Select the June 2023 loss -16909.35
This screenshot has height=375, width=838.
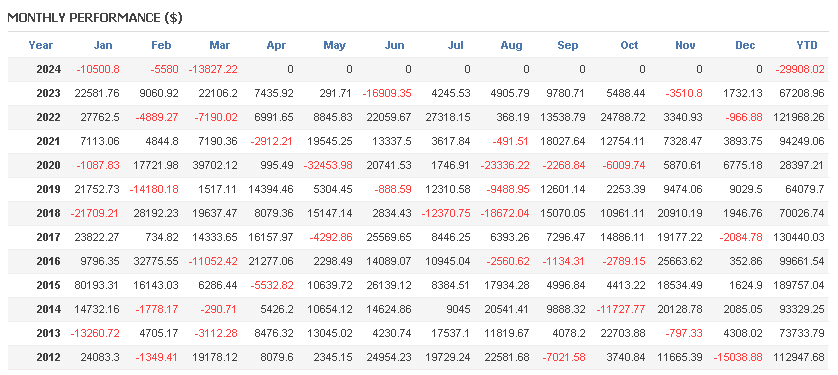(x=387, y=93)
